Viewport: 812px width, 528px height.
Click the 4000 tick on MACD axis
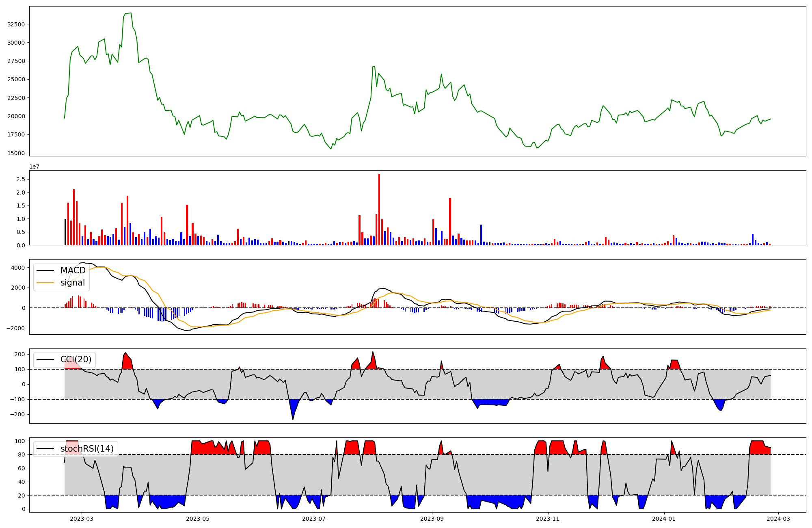[18, 268]
